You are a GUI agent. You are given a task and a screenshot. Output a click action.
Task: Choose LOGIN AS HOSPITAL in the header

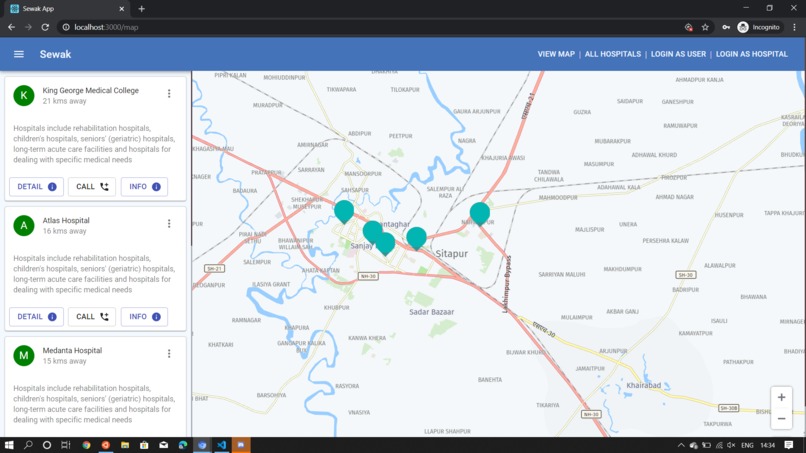[x=752, y=54]
